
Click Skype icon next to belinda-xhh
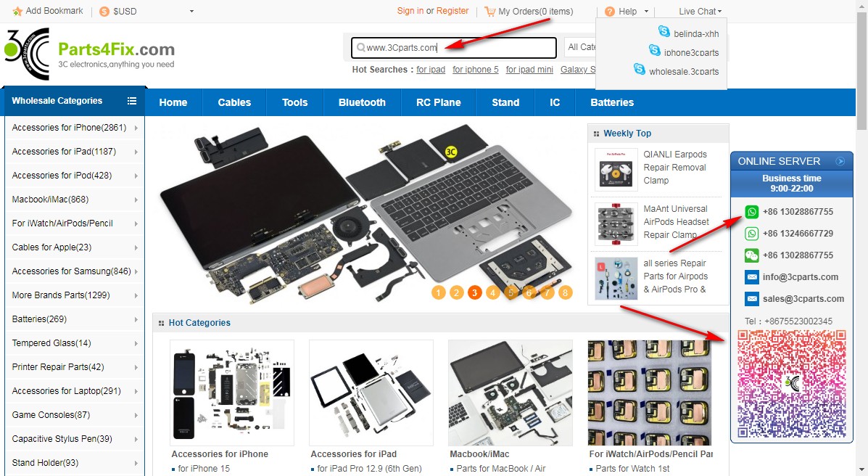pos(664,31)
